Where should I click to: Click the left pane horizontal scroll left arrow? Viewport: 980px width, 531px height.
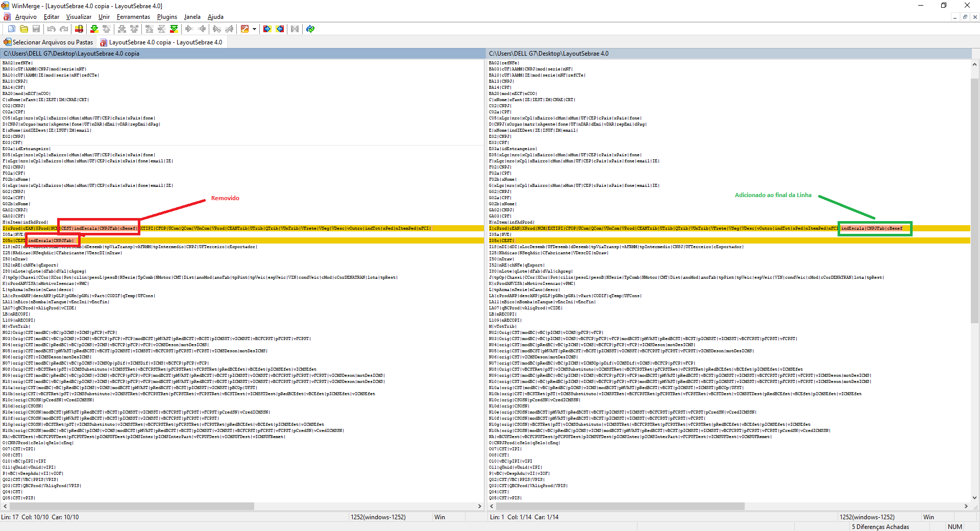click(x=5, y=506)
